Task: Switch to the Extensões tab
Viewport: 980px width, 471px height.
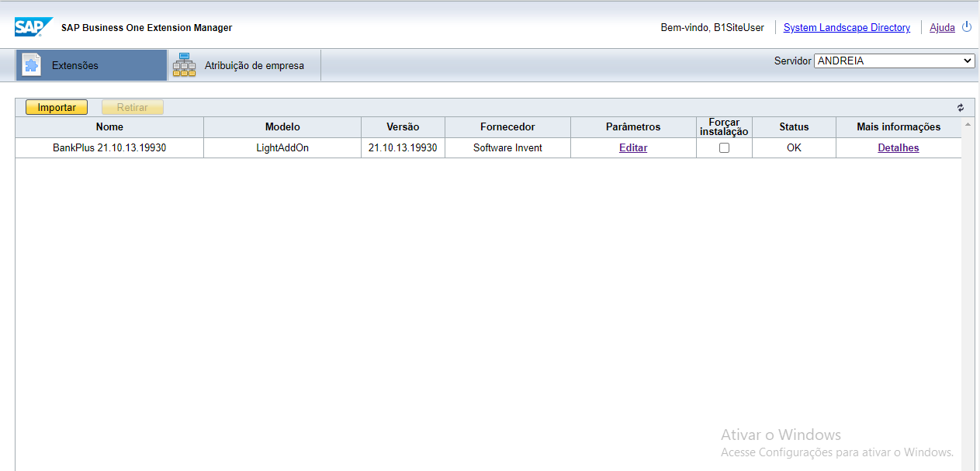Action: tap(92, 65)
